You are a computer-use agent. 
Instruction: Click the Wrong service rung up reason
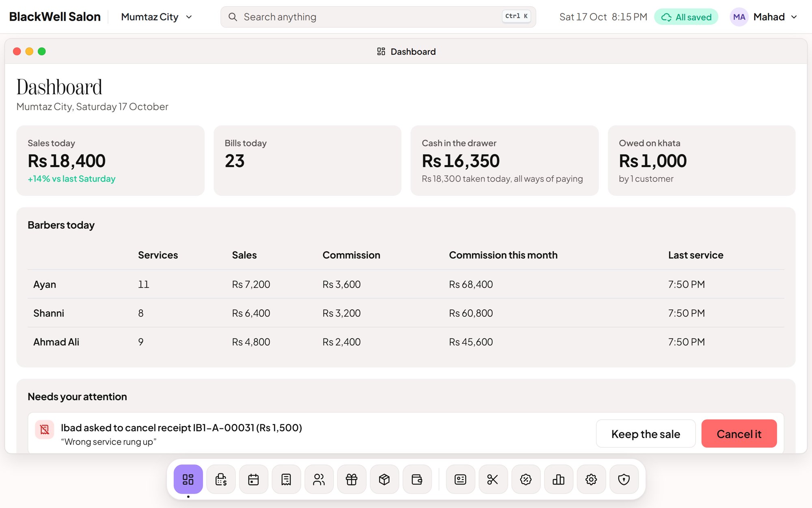108,442
